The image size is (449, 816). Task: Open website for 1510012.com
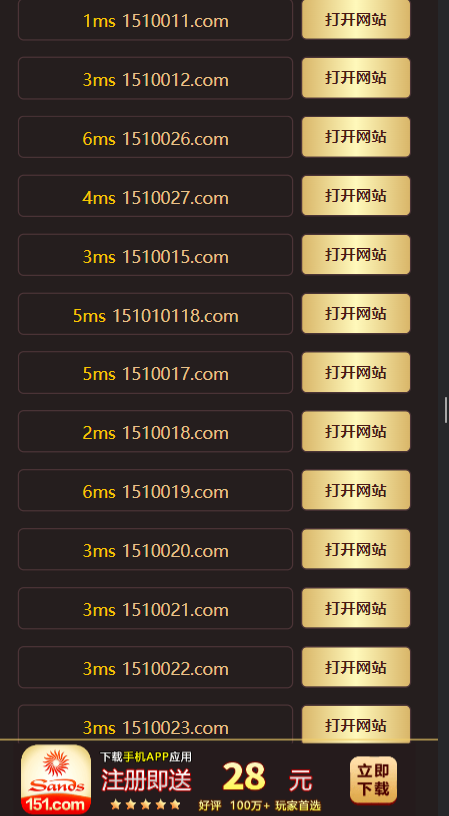pyautogui.click(x=356, y=78)
